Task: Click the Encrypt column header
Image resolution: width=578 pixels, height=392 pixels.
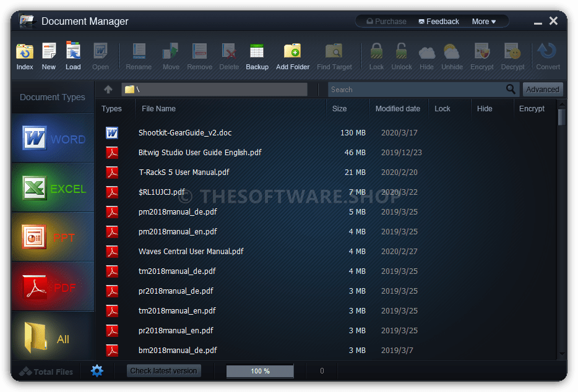Action: (532, 109)
